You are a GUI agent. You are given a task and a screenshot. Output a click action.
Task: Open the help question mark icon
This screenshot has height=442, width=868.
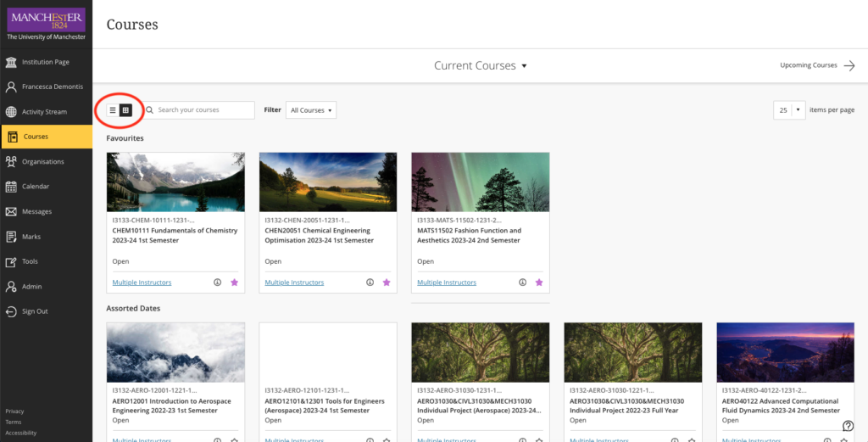(x=848, y=426)
